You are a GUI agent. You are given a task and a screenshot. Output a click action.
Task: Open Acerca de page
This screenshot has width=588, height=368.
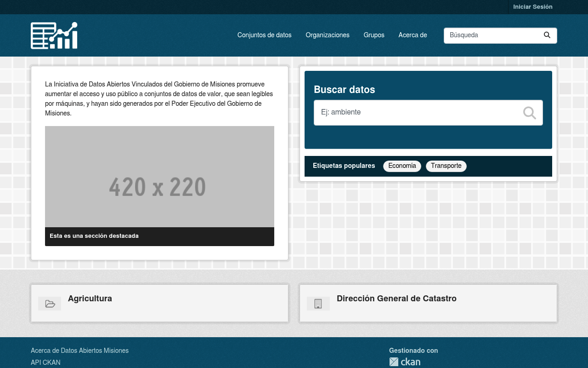[x=413, y=35]
